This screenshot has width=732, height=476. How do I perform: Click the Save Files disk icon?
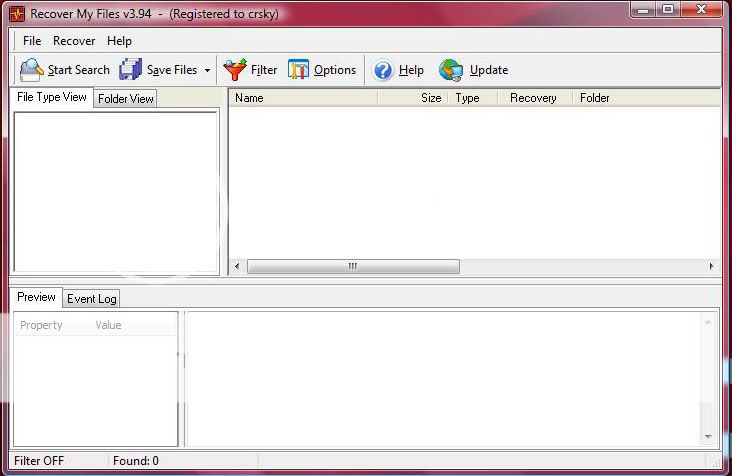(130, 70)
